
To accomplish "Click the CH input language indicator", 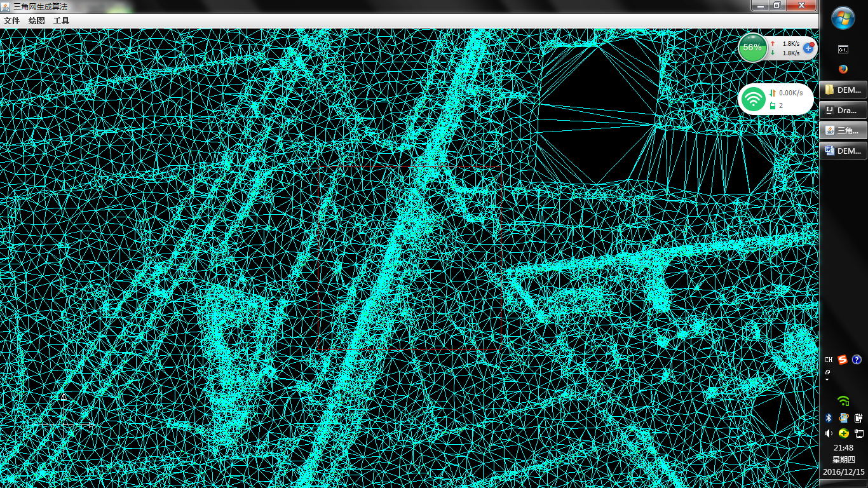I will (828, 360).
